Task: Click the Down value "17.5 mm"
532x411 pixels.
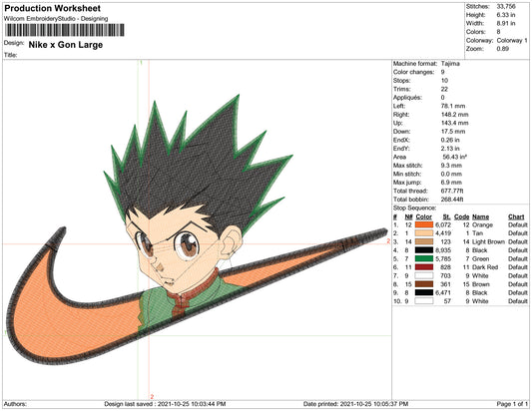Action: [453, 132]
